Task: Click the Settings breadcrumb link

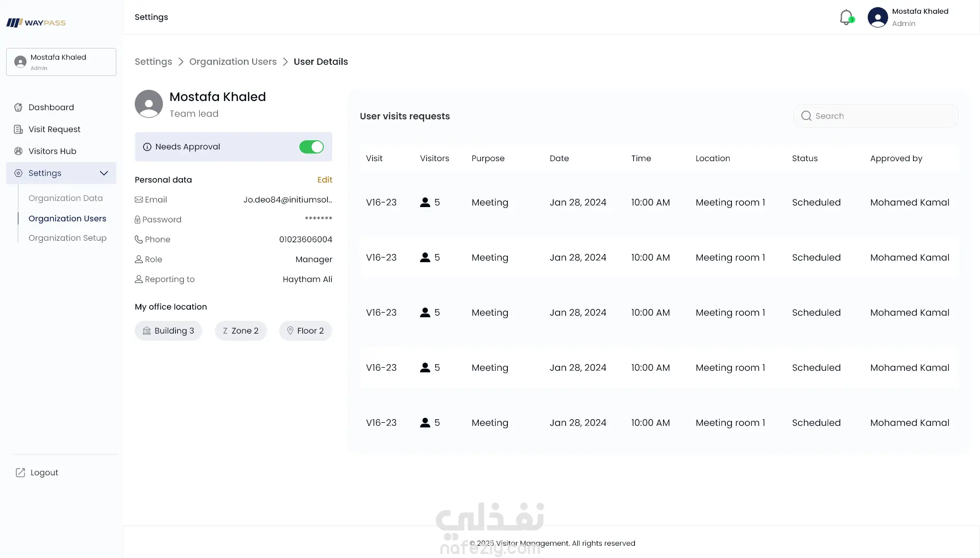Action: click(x=153, y=62)
